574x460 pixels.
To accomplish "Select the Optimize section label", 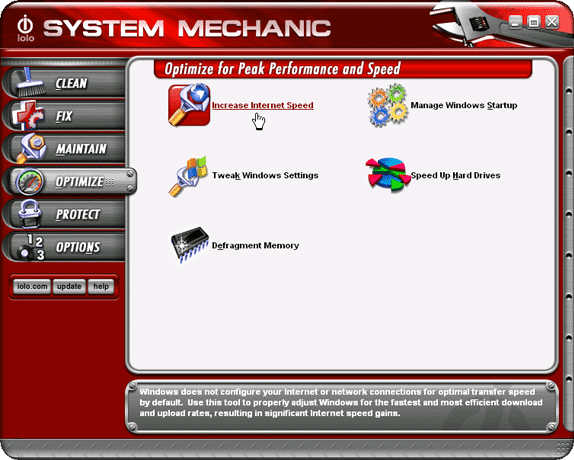I will [79, 182].
